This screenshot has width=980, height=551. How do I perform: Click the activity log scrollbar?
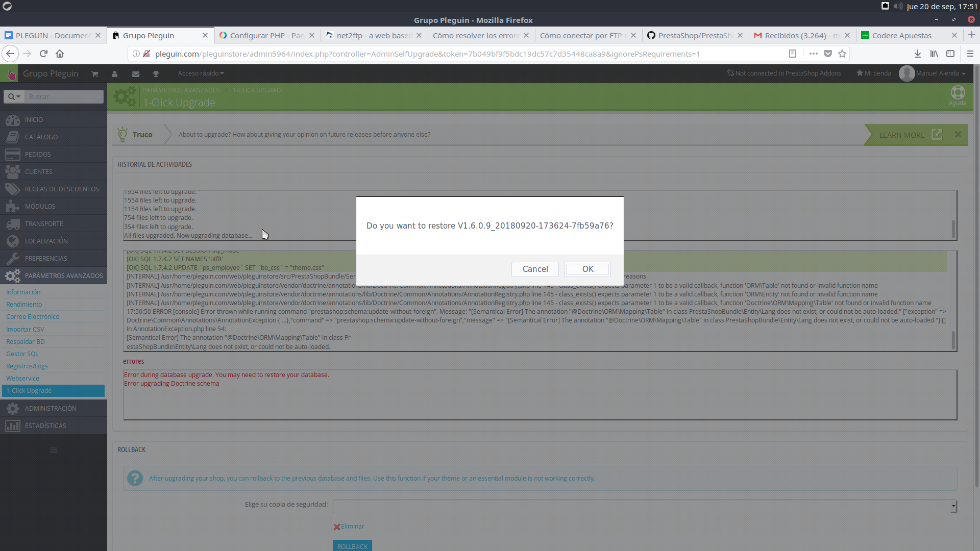point(953,228)
